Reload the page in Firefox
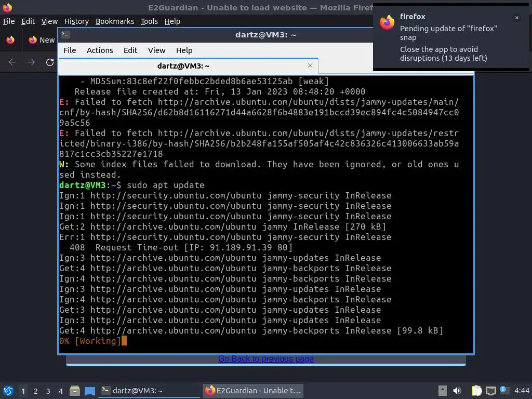Viewport: 532px width, 399px height. 49,62
